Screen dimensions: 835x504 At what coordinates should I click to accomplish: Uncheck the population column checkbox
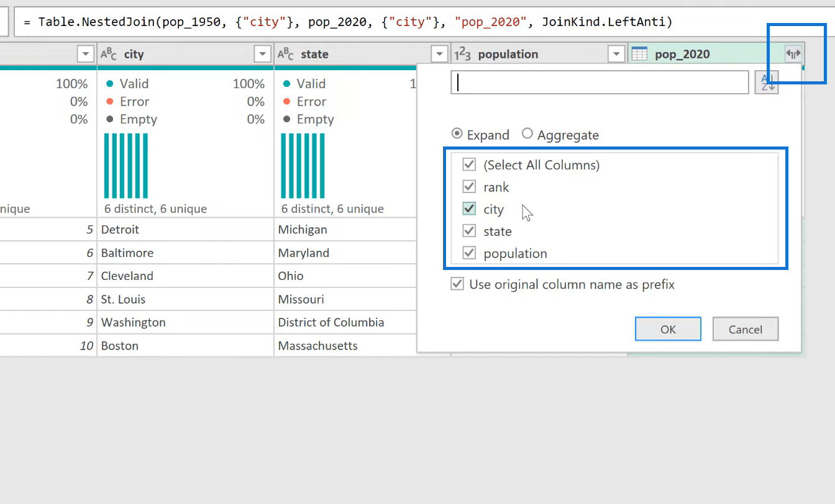[x=469, y=253]
